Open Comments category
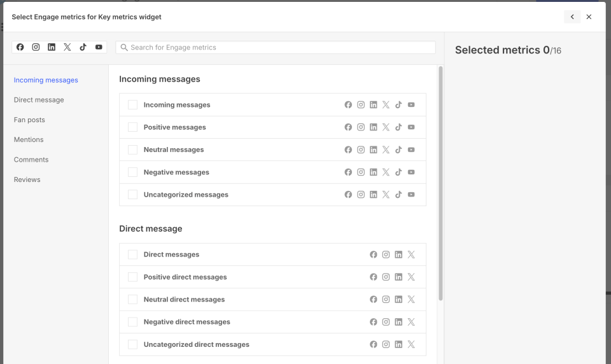 pos(31,159)
